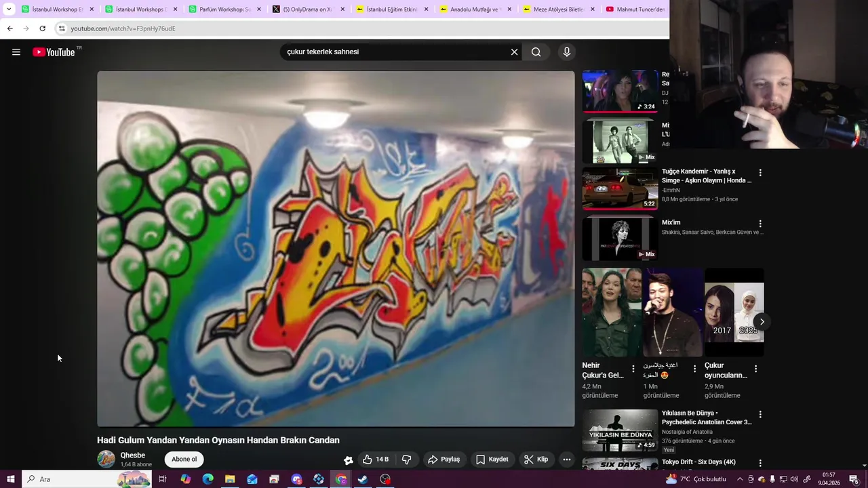The image size is (868, 488).
Task: Switch to OnlyDrama on X tab
Action: [x=309, y=9]
